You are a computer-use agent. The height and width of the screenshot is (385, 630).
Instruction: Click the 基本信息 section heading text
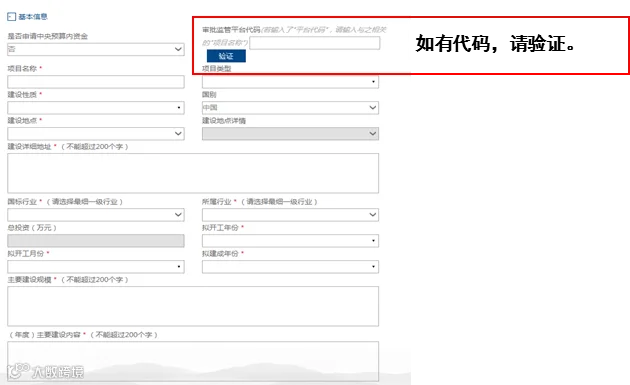33,16
